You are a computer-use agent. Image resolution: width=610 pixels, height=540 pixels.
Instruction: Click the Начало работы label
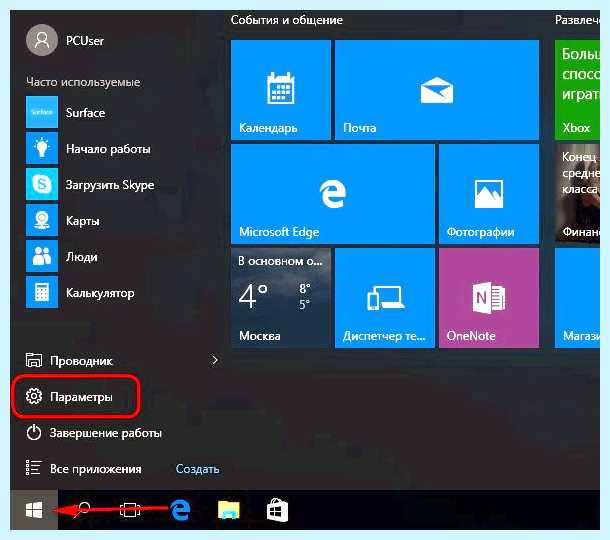click(x=108, y=149)
